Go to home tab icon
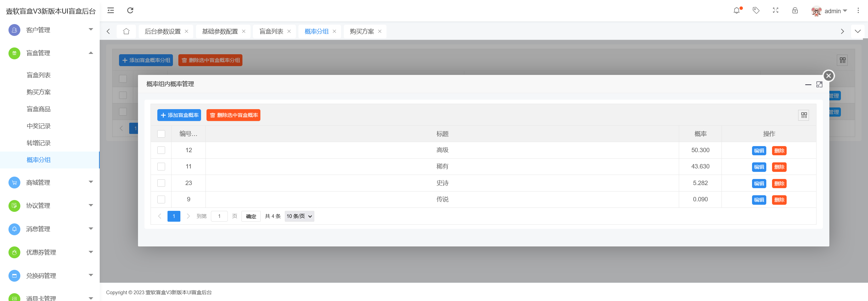Image resolution: width=868 pixels, height=301 pixels. pos(126,32)
